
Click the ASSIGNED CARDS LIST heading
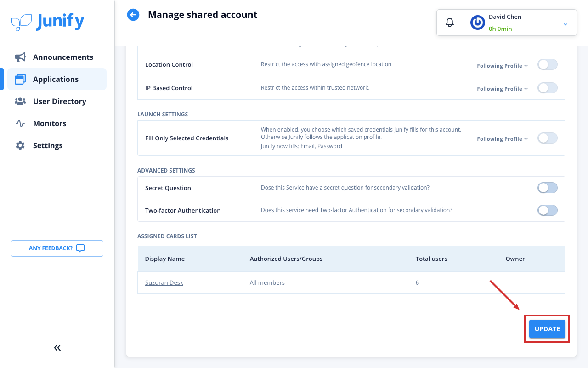pos(167,236)
